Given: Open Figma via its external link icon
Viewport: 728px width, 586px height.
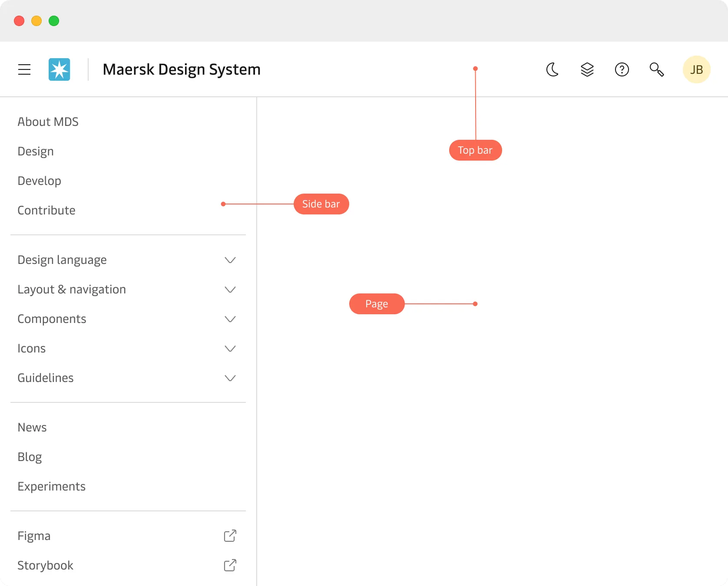Looking at the screenshot, I should coord(230,536).
